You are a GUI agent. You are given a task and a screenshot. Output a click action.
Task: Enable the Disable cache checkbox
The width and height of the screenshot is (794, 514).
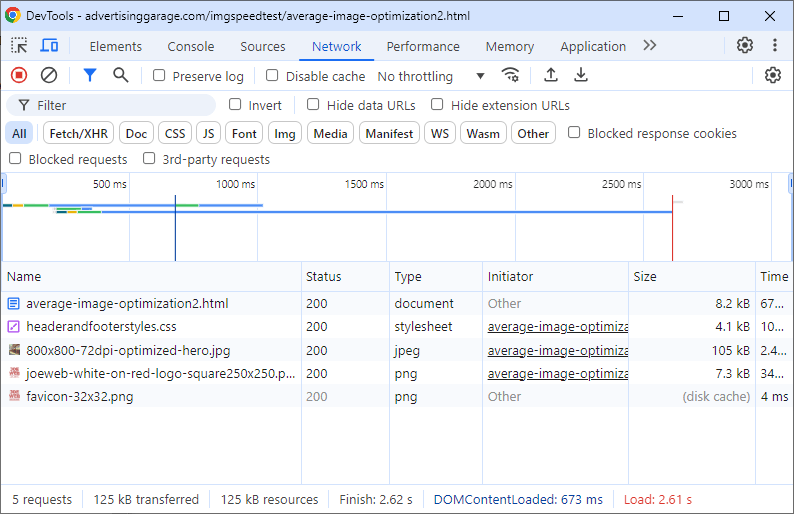coord(272,75)
